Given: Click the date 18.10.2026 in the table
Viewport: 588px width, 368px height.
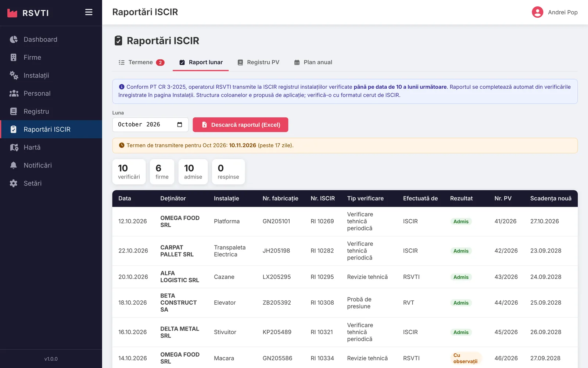Looking at the screenshot, I should [x=133, y=302].
